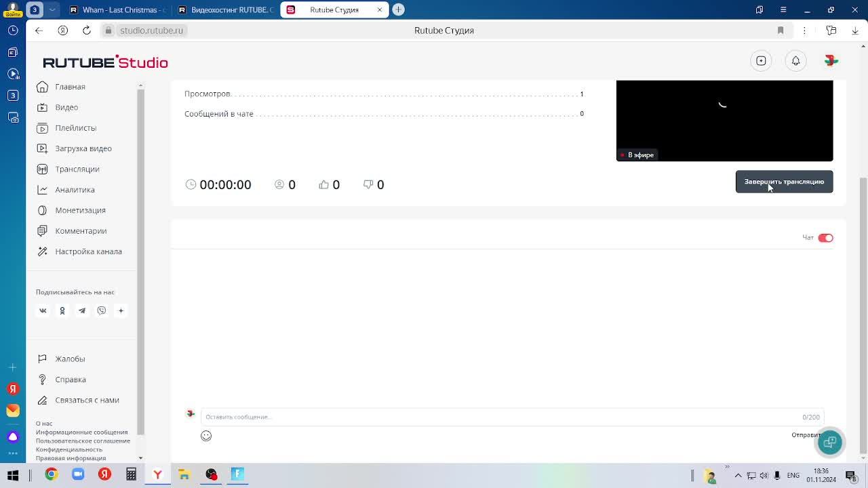Click О нас footer link
Screen dimensions: 868x488
(x=44, y=424)
